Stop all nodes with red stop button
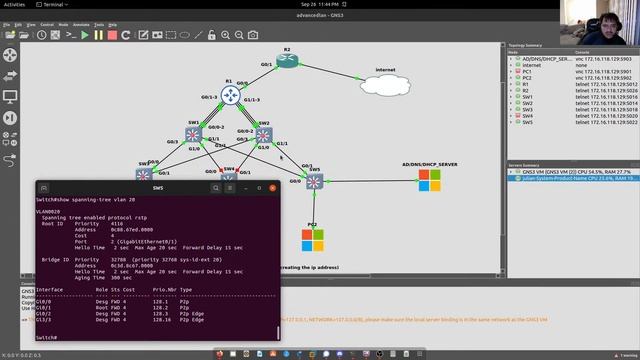Viewport: 640px width, 360px height. [x=112, y=35]
